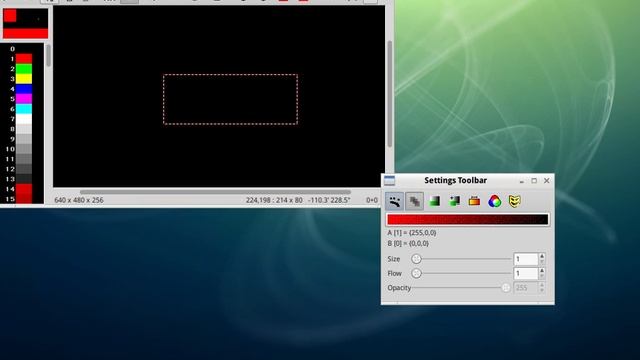Toggle Opacity mode icon in Settings Toolbar
This screenshot has width=640, height=360.
coord(414,201)
